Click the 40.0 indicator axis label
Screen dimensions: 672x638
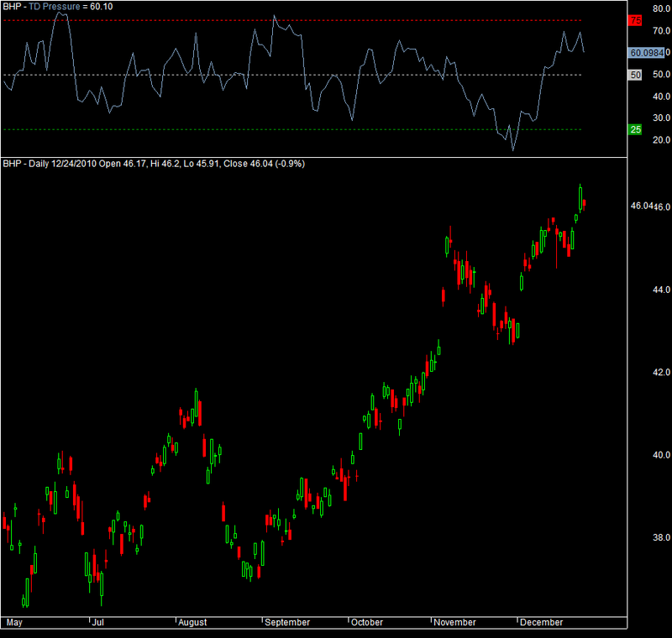(661, 97)
